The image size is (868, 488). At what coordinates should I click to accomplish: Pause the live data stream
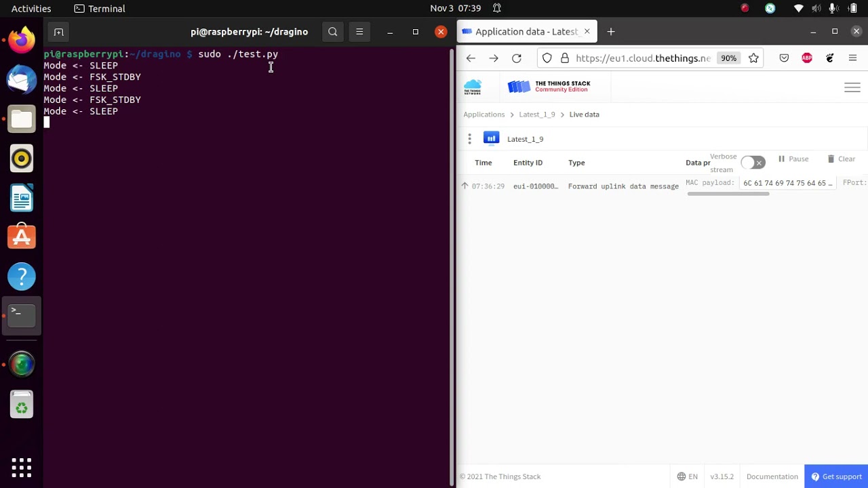point(793,159)
